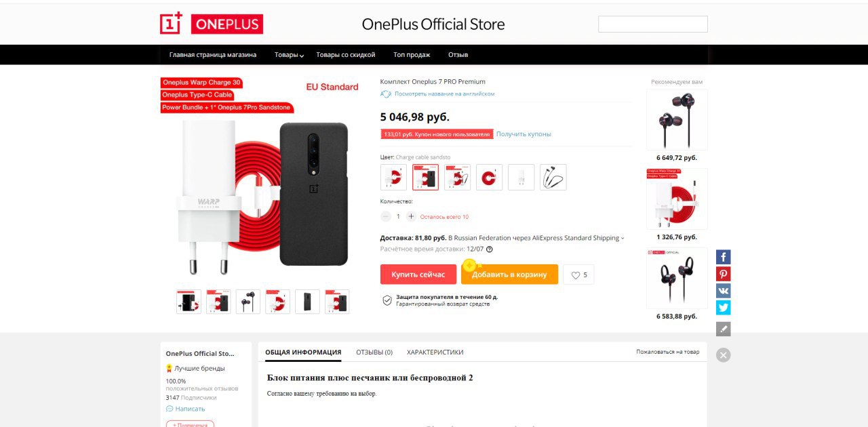This screenshot has width=868, height=427.
Task: Click the Купить сейчас button
Action: [x=418, y=274]
